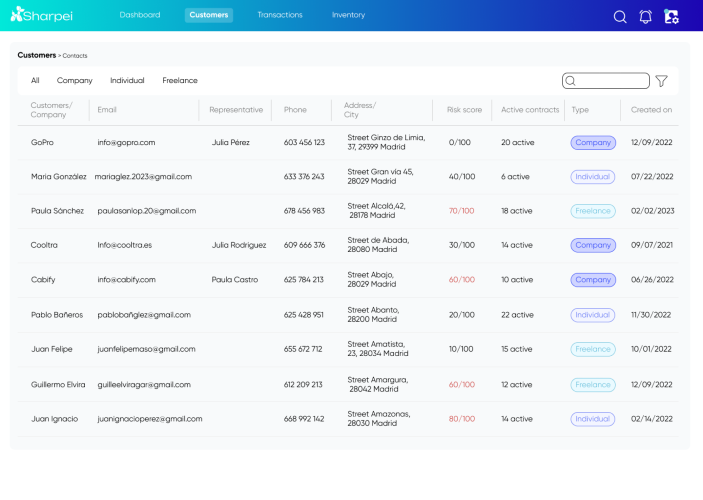Image resolution: width=703 pixels, height=500 pixels.
Task: Click the magnifier inside contacts search box
Action: (x=570, y=81)
